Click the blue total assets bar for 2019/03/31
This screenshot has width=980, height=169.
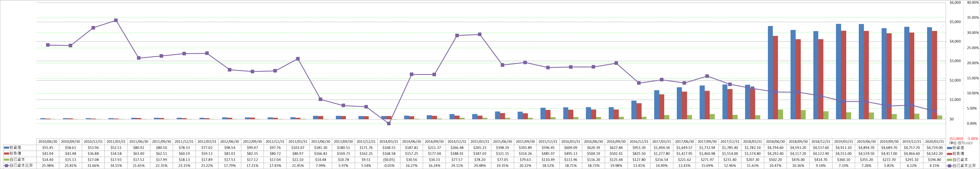pos(838,71)
